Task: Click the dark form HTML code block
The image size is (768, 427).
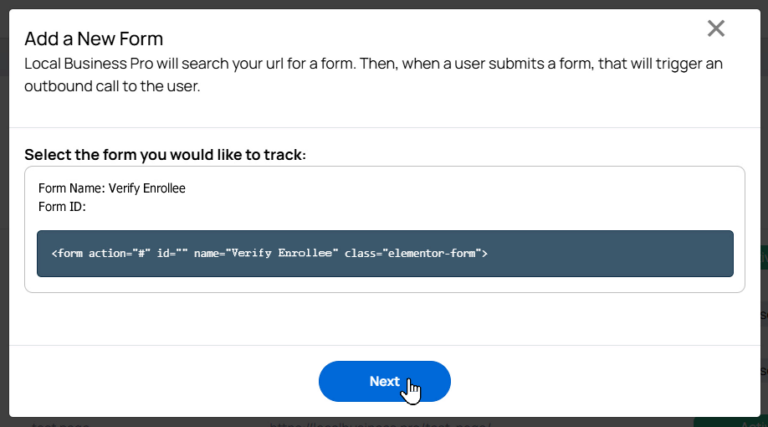Action: coord(385,253)
